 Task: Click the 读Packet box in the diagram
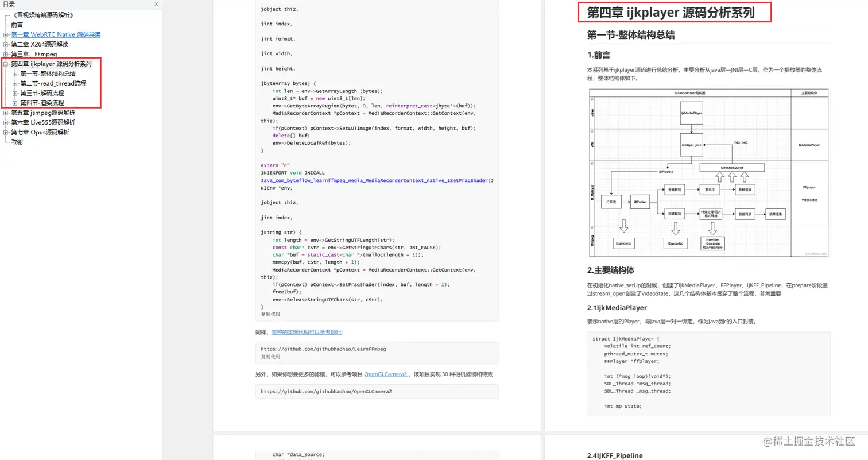(x=640, y=202)
